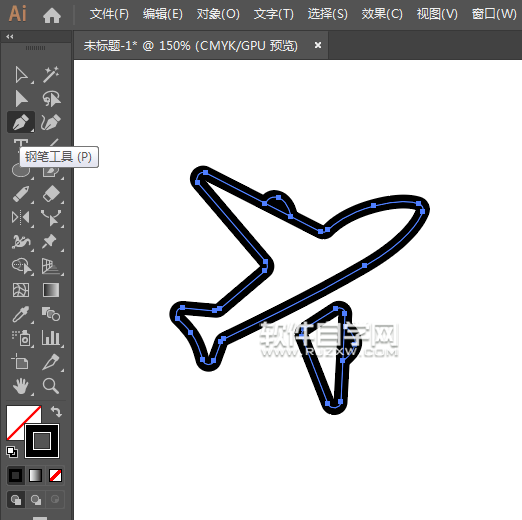Close the 未标题-1* document tab
Image resolution: width=522 pixels, height=520 pixels.
pos(318,45)
